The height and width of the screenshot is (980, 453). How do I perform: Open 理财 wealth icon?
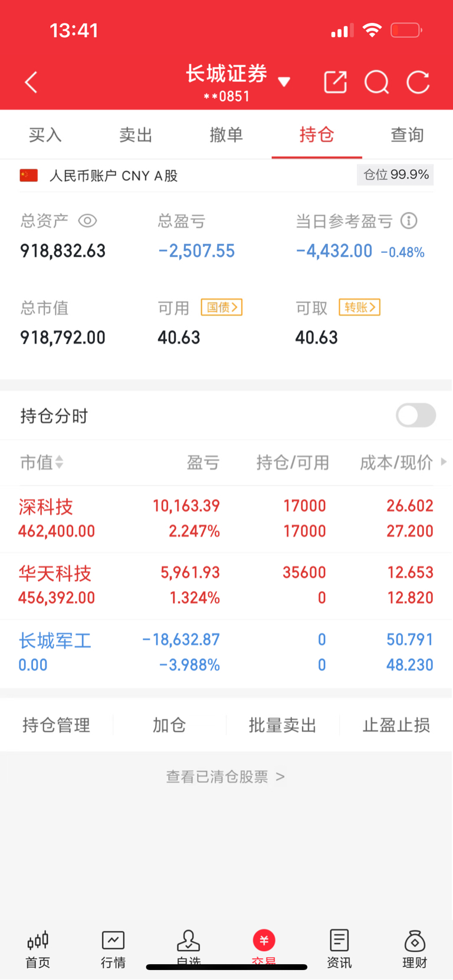pos(415,949)
